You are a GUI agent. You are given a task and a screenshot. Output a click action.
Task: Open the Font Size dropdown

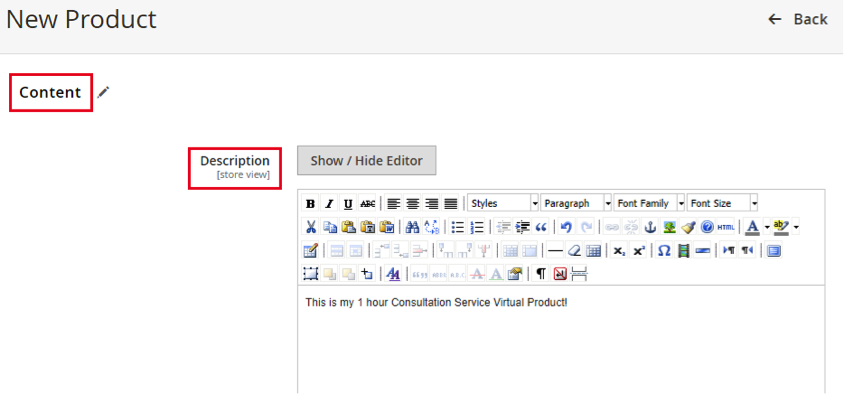[723, 203]
